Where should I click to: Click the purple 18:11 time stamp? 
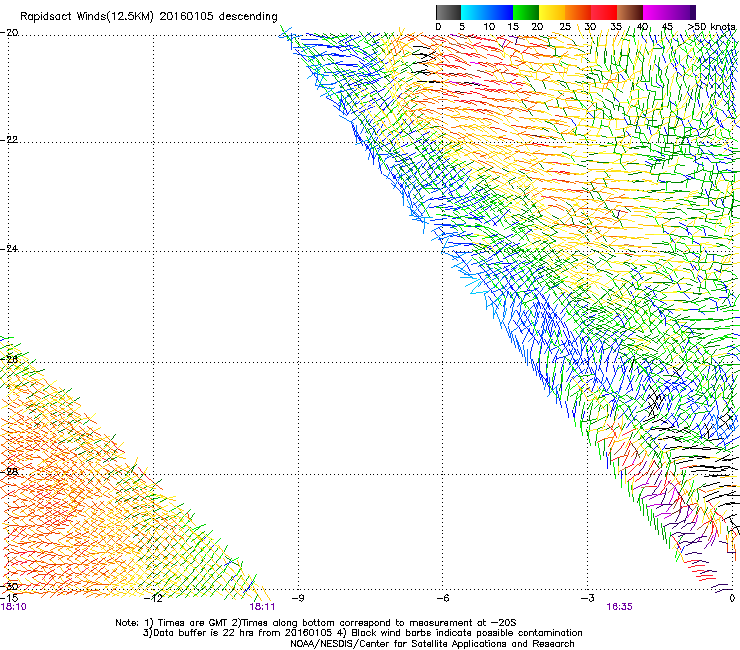262,607
